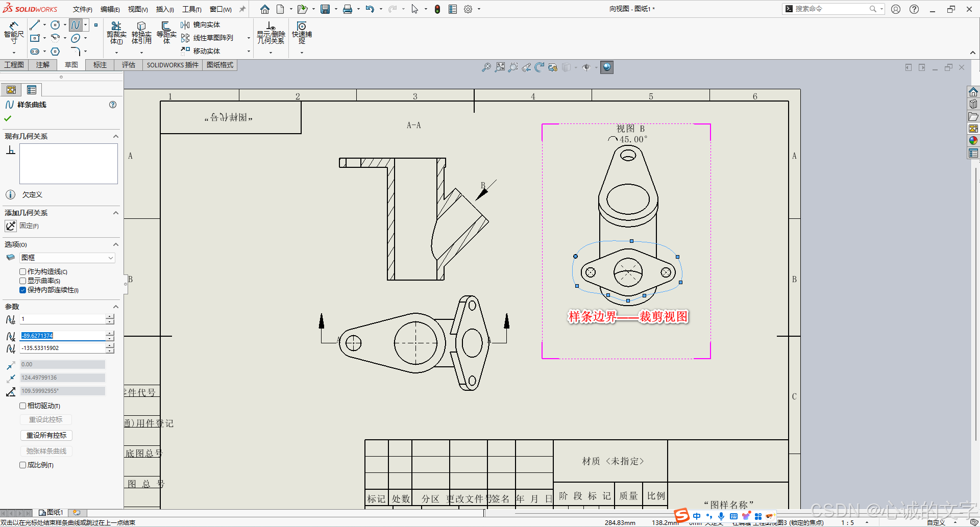The image size is (980, 527).
Task: Select the corner Rectangle sketch tool
Action: point(35,38)
